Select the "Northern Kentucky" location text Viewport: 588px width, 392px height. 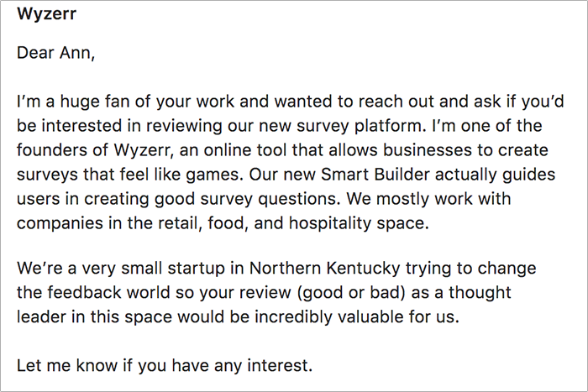(x=325, y=269)
